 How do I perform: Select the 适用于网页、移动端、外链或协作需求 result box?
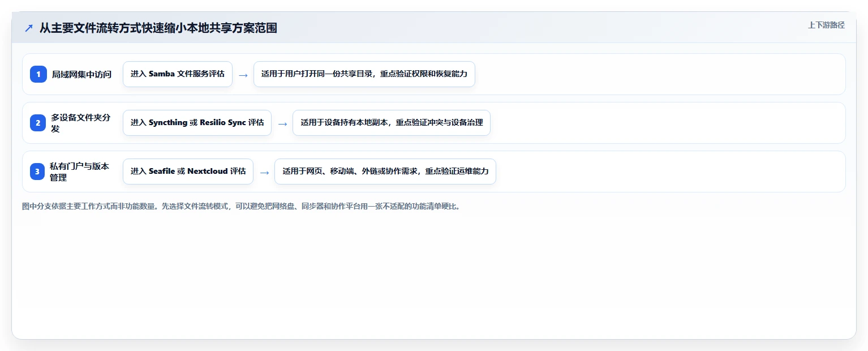click(385, 172)
